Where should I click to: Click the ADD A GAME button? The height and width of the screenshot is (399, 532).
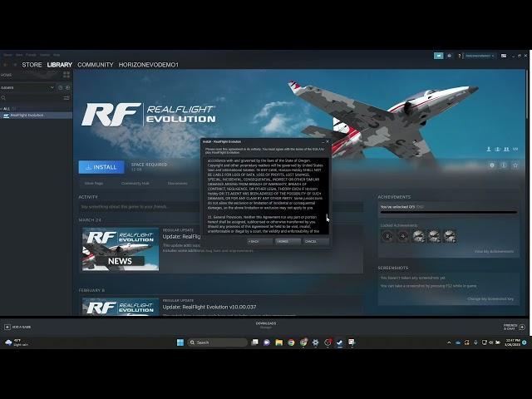(x=17, y=327)
